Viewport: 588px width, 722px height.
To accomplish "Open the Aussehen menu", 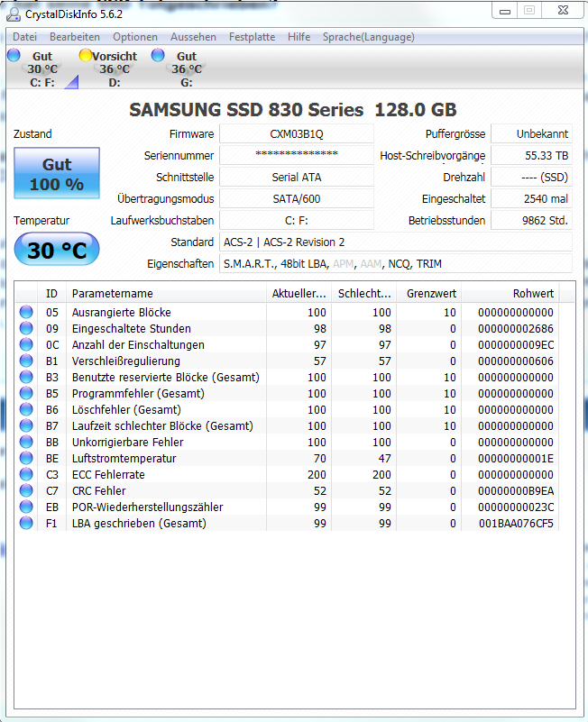I will tap(193, 37).
